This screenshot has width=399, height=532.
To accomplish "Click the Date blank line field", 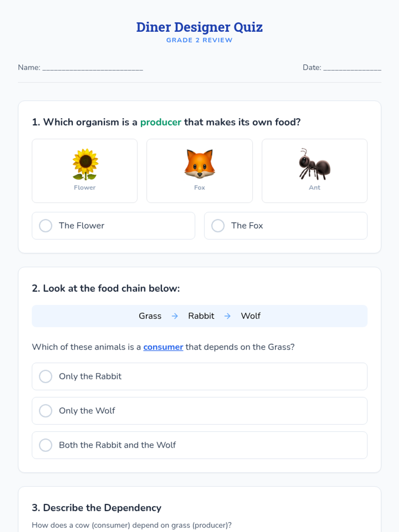I will click(352, 67).
